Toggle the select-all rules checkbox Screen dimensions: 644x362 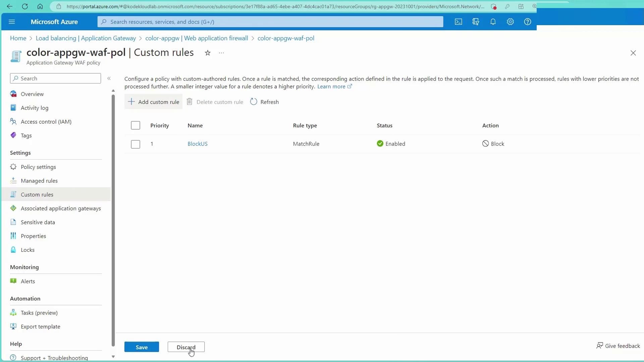point(136,125)
